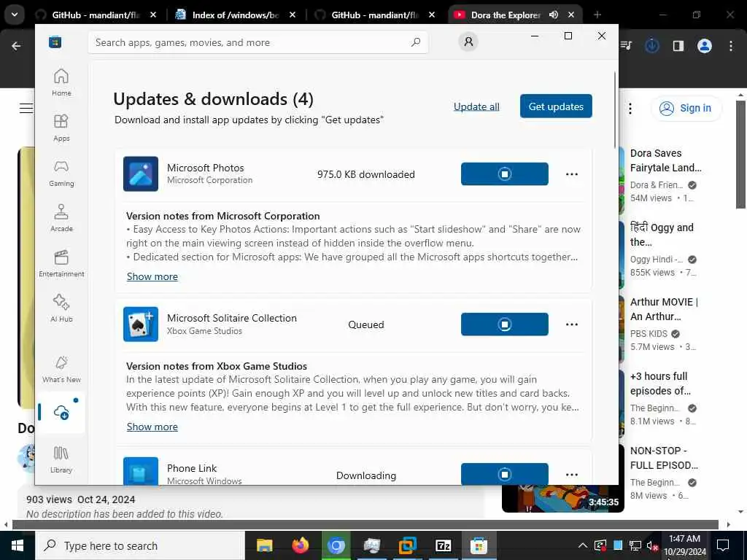747x560 pixels.
Task: Open the Store user profile icon
Action: pyautogui.click(x=468, y=42)
